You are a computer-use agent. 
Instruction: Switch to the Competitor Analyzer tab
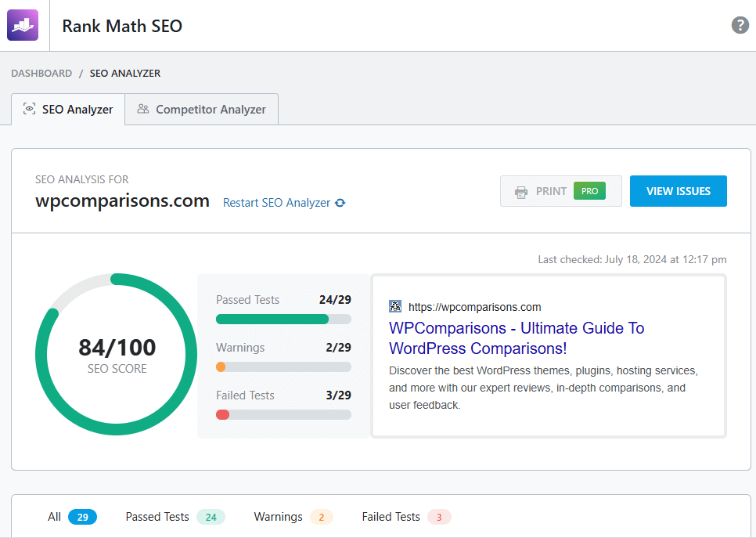coord(202,110)
